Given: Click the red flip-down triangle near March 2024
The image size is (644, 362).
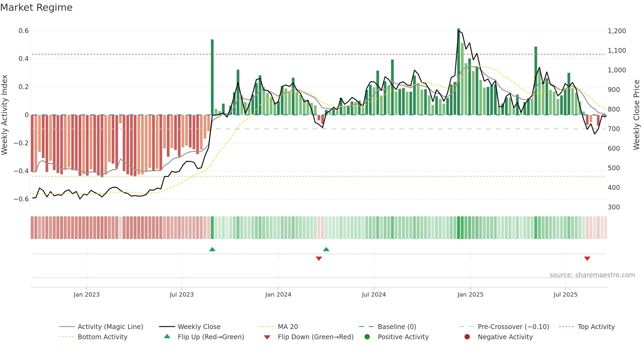Looking at the screenshot, I should coord(319,258).
